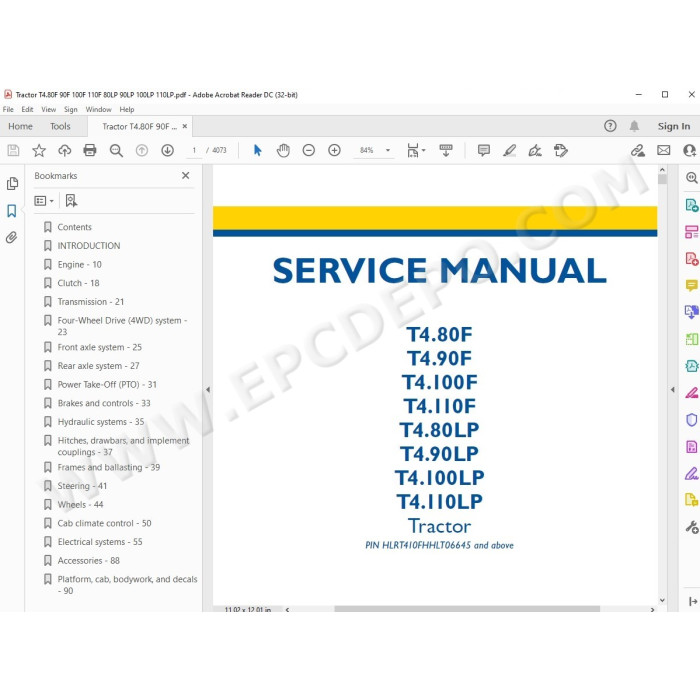Open the Contents bookmark
This screenshot has height=700, width=700.
point(75,227)
